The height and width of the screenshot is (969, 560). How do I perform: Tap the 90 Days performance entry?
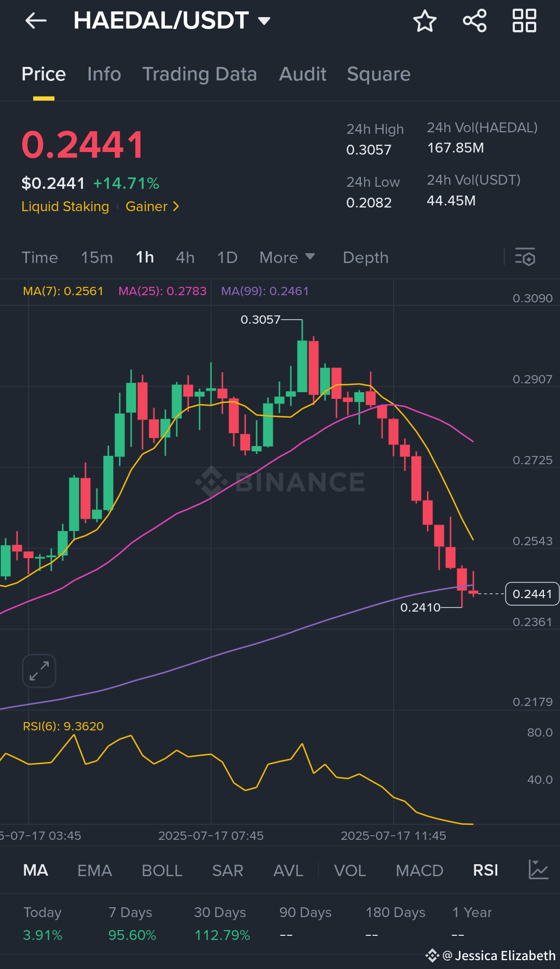click(305, 924)
